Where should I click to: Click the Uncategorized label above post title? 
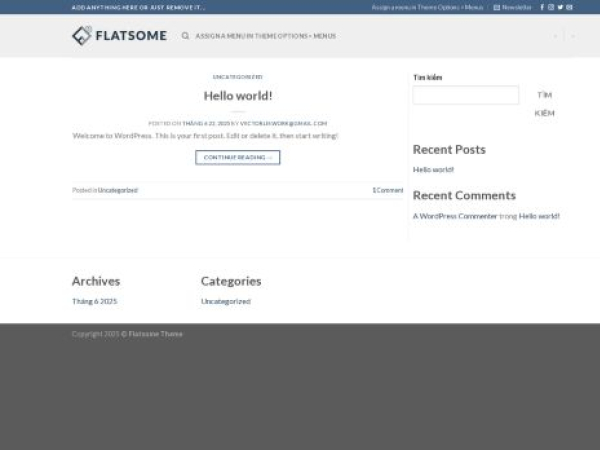pyautogui.click(x=238, y=77)
